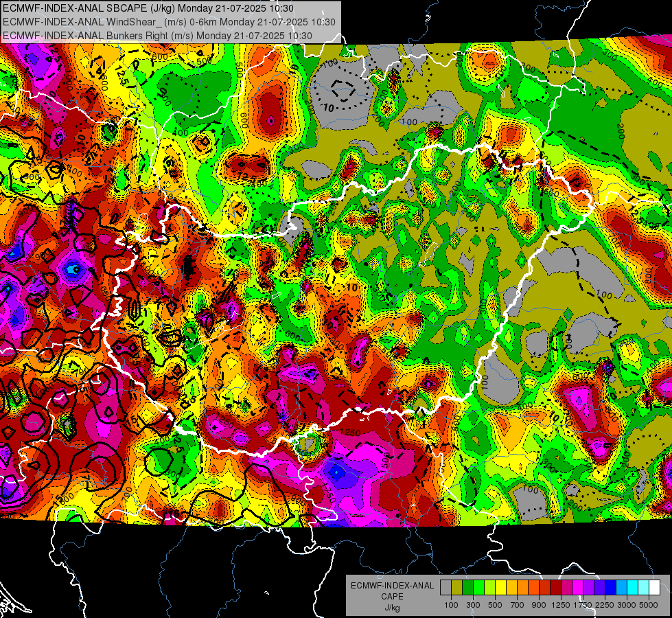Click the J/kg unit label in legend

tap(392, 608)
